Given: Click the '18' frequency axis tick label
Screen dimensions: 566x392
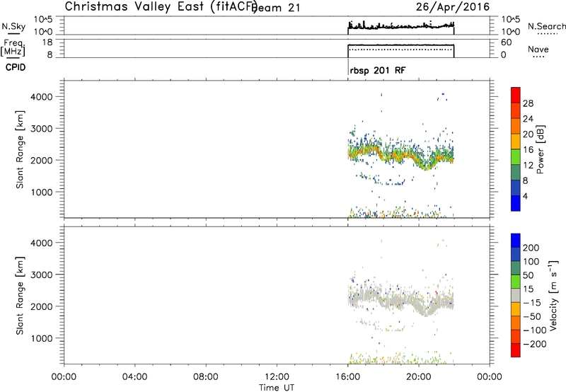Looking at the screenshot, I should tap(47, 42).
